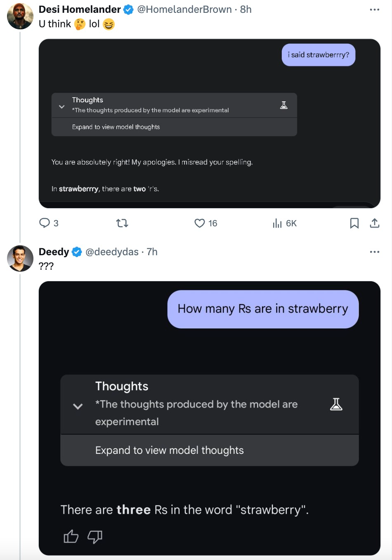The height and width of the screenshot is (560, 392).
Task: View analytics showing 6K views
Action: pyautogui.click(x=277, y=223)
